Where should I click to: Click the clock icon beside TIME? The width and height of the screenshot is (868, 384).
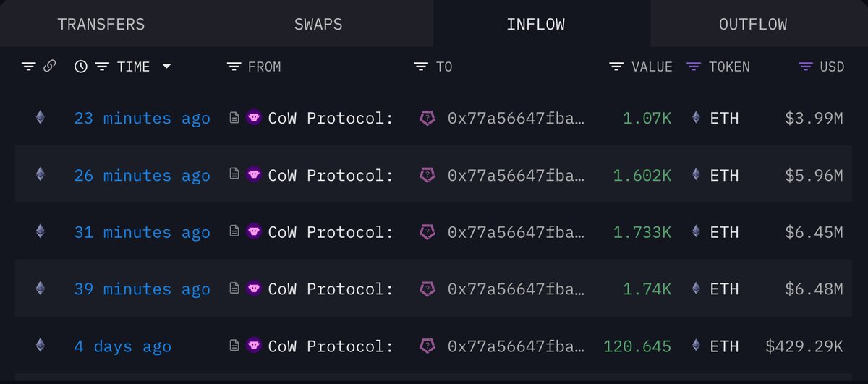(x=81, y=67)
